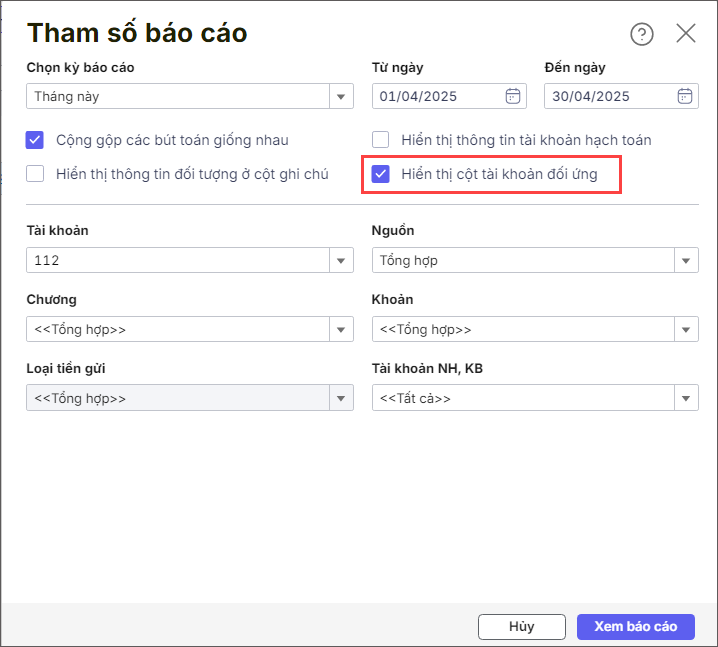
Task: Open the Chương dropdown arrow
Action: (341, 329)
